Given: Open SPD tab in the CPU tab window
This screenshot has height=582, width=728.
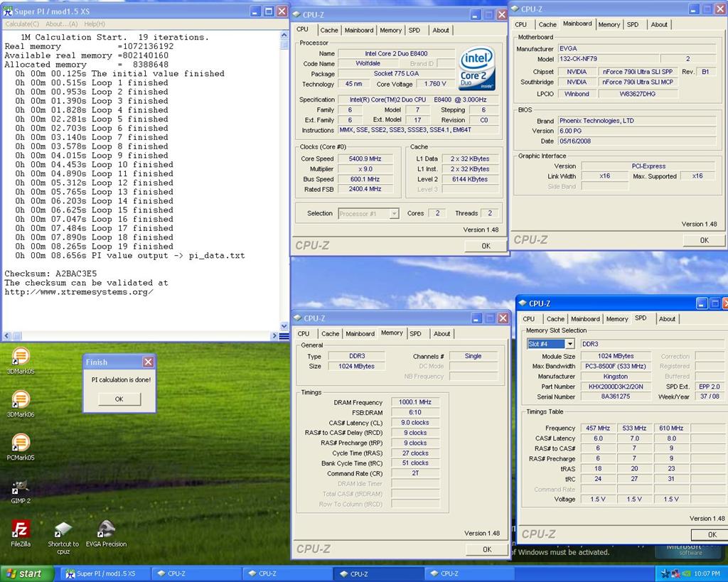Looking at the screenshot, I should coord(414,30).
